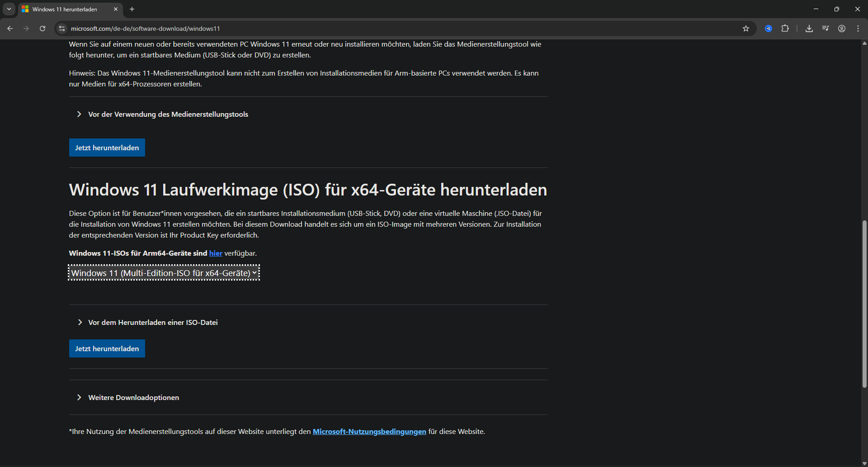The height and width of the screenshot is (467, 868).
Task: Open the "Microsoft-Nutzungsbedingungen" link
Action: pos(369,431)
